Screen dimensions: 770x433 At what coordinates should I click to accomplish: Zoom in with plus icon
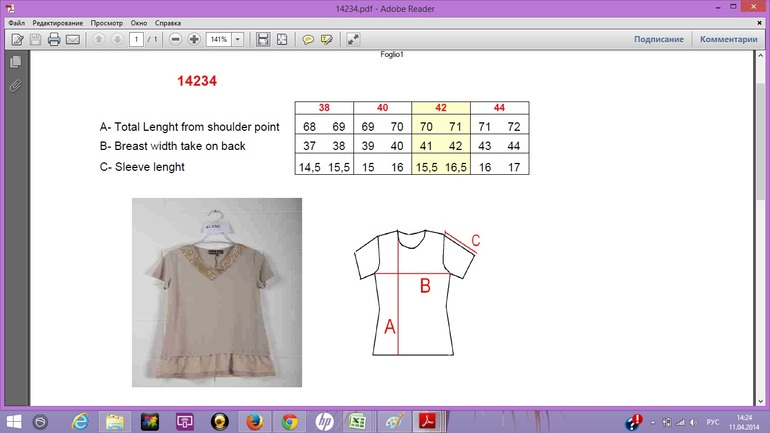(x=194, y=39)
